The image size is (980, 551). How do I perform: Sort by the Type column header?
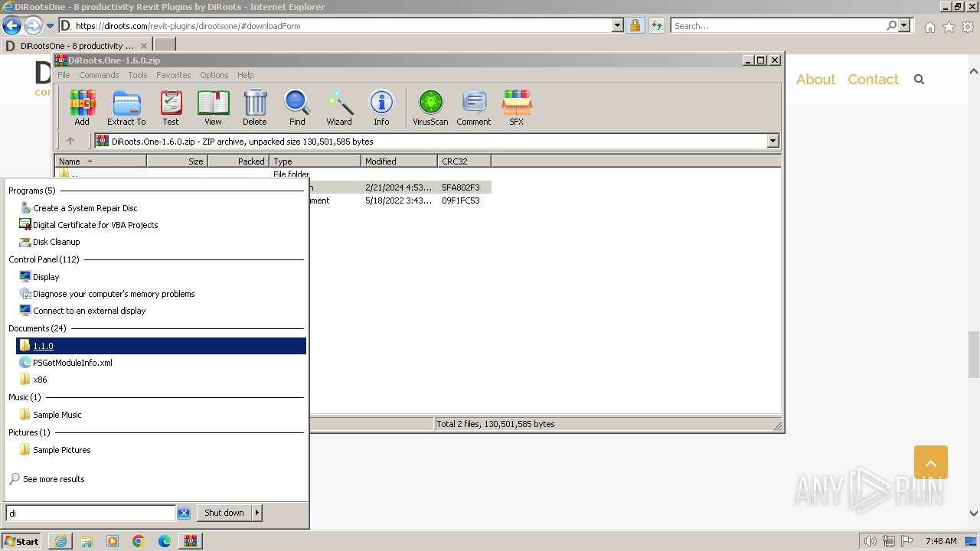coord(315,161)
